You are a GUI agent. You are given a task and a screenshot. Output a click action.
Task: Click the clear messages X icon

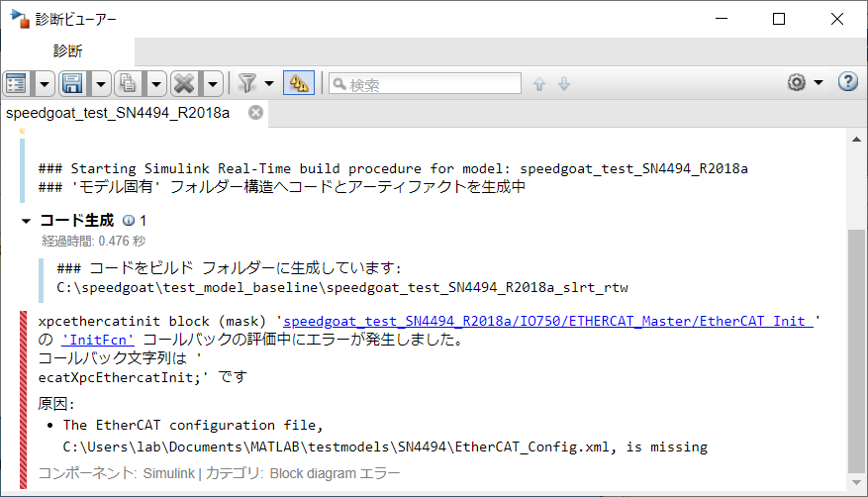tap(184, 83)
